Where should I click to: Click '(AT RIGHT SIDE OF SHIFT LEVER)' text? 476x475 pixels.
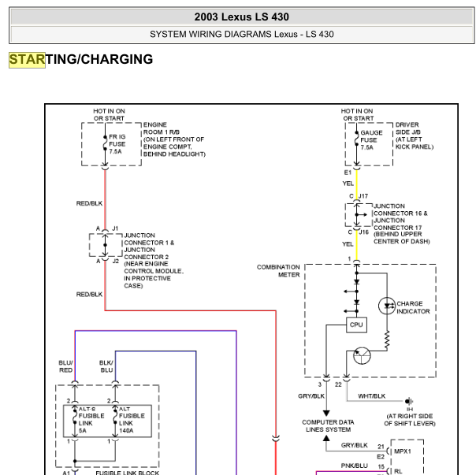[410, 420]
